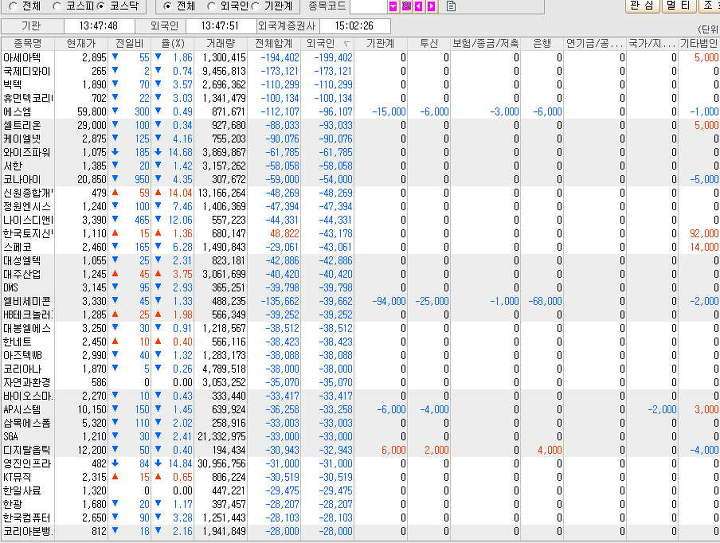Image resolution: width=720 pixels, height=543 pixels.
Task: Sort by the 보험/종금/저축 column header
Action: [x=485, y=44]
